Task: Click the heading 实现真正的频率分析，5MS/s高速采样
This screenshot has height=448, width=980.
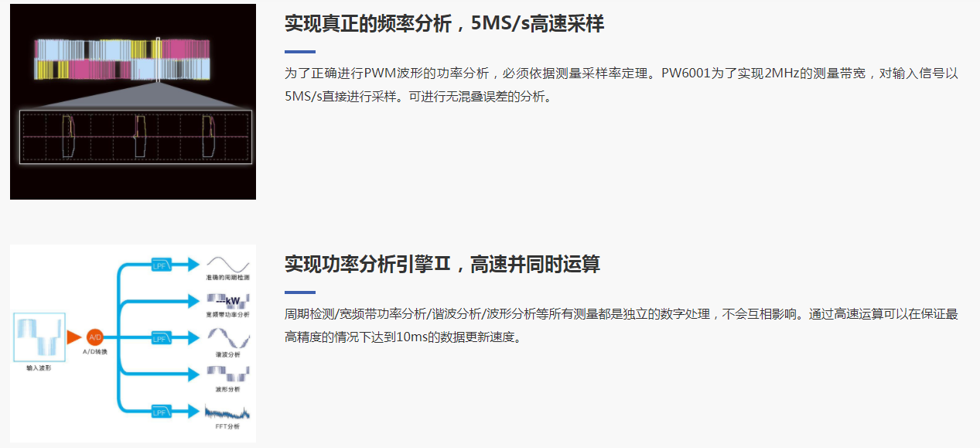Action: 444,24
